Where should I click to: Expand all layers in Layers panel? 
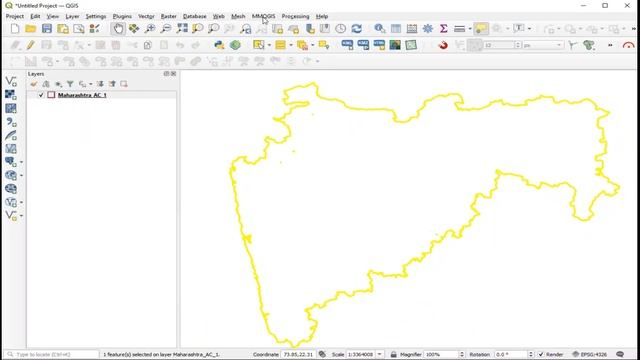point(100,84)
